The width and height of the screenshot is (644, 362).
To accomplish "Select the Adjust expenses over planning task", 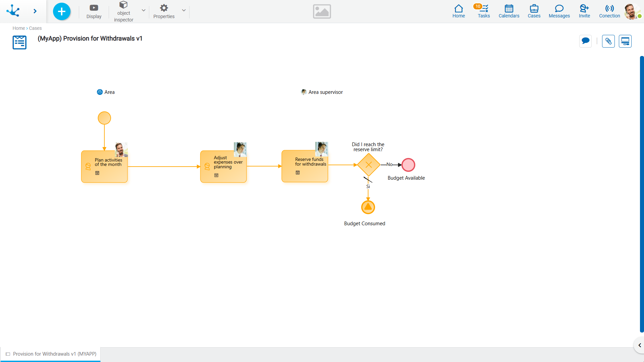I will pyautogui.click(x=223, y=167).
